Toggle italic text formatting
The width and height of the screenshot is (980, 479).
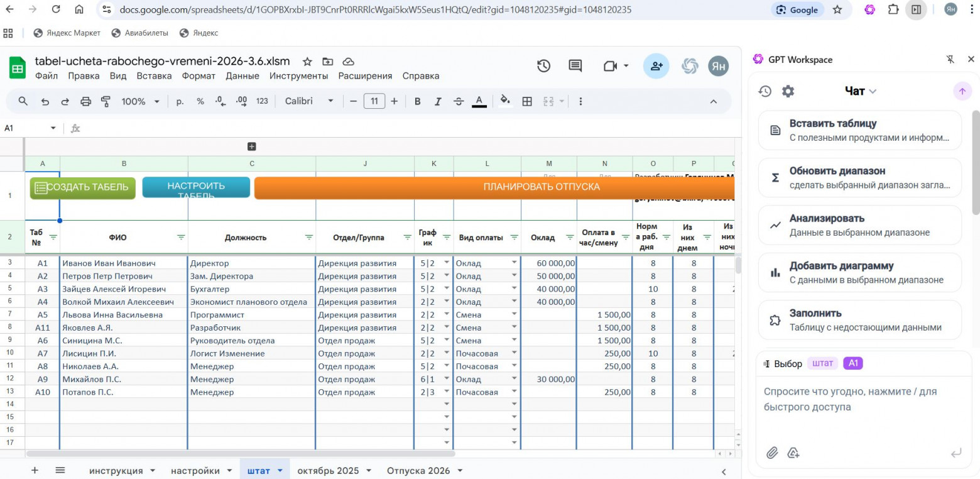(438, 101)
